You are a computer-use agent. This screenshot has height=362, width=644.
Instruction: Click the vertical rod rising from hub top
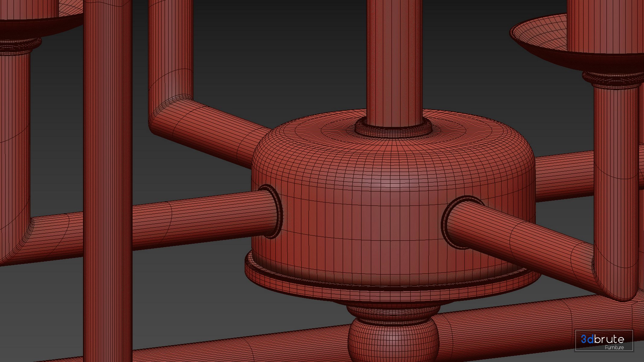(394, 60)
